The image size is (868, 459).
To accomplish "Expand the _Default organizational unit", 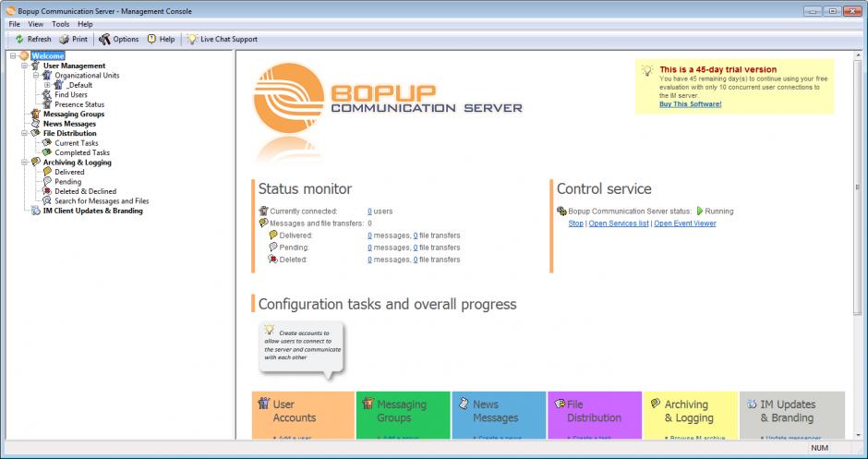I will [x=48, y=85].
